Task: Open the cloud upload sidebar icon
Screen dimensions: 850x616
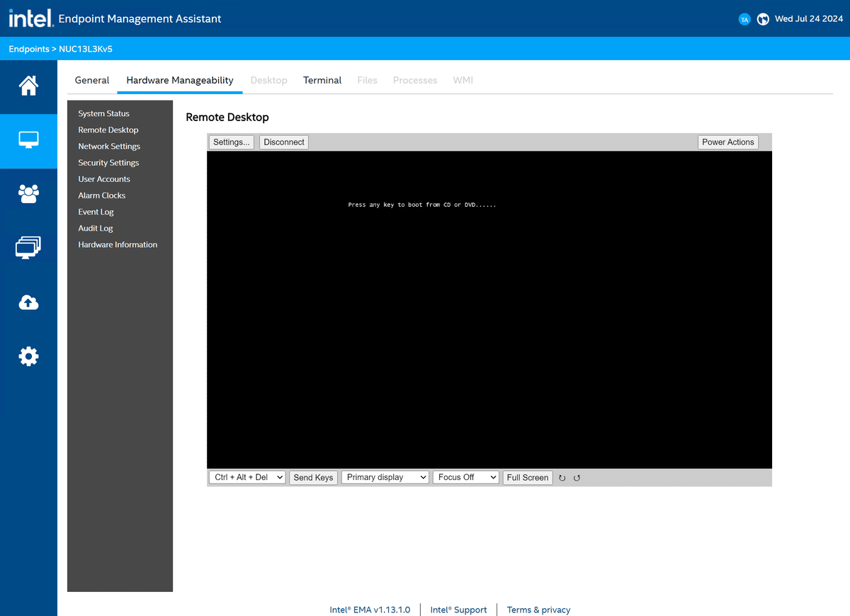Action: click(x=28, y=303)
